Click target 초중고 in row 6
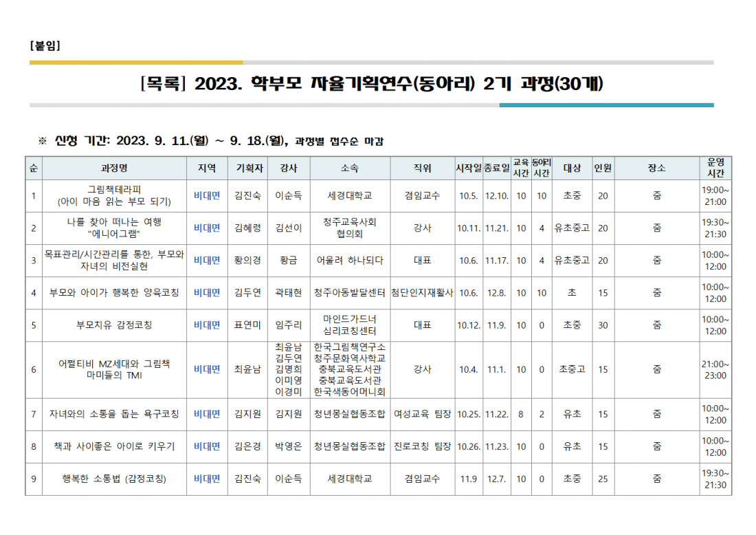This screenshot has width=756, height=535. click(x=572, y=369)
